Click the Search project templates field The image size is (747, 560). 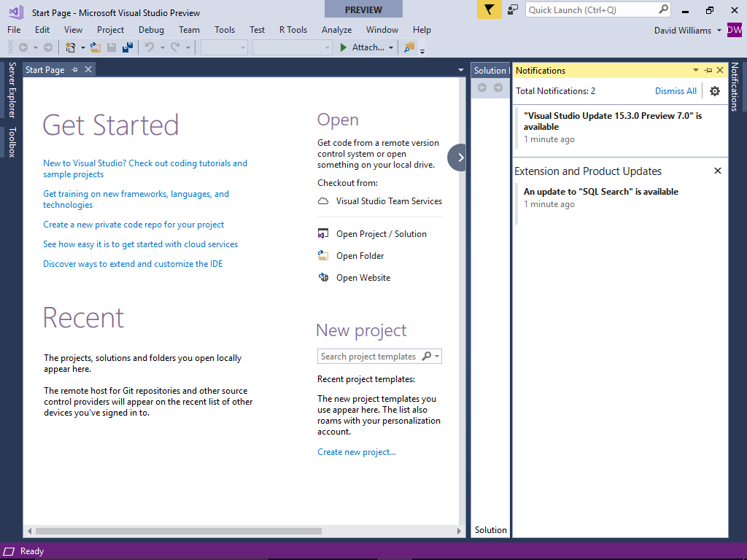pyautogui.click(x=368, y=357)
